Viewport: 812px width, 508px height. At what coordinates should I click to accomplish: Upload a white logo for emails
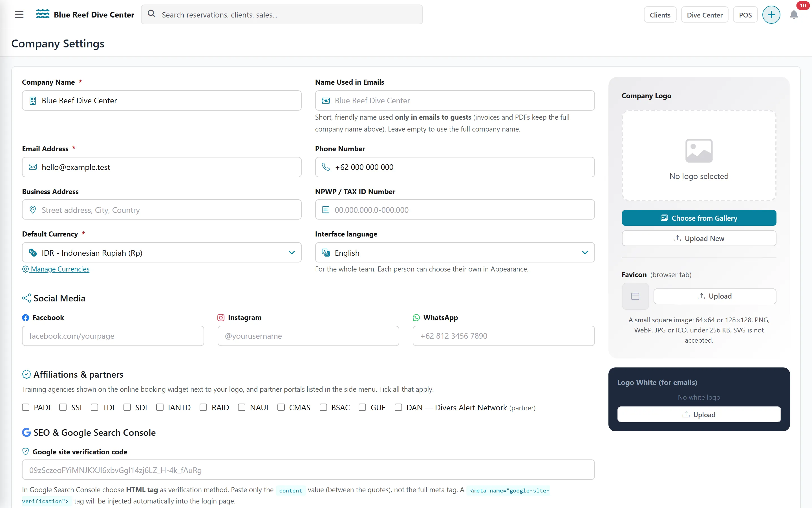(699, 415)
